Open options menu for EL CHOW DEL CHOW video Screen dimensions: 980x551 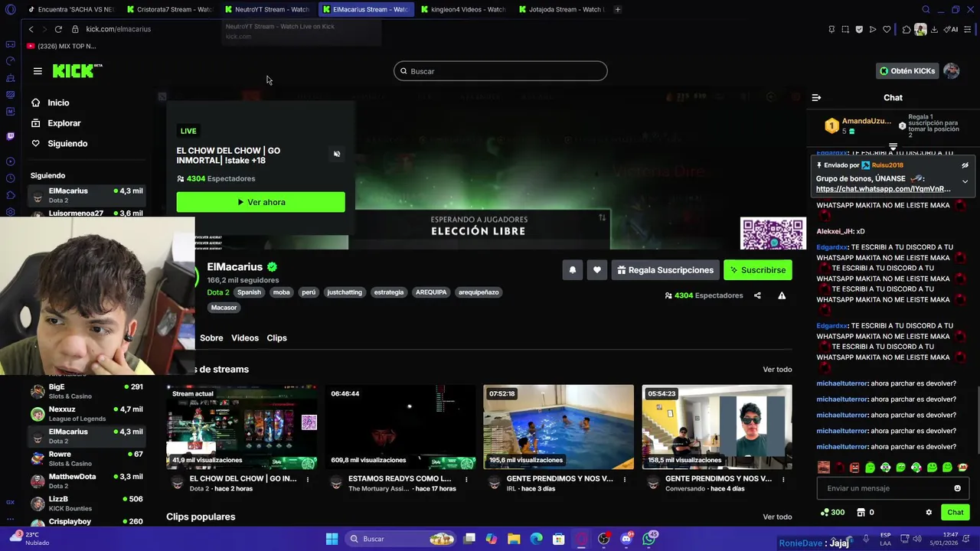(308, 480)
